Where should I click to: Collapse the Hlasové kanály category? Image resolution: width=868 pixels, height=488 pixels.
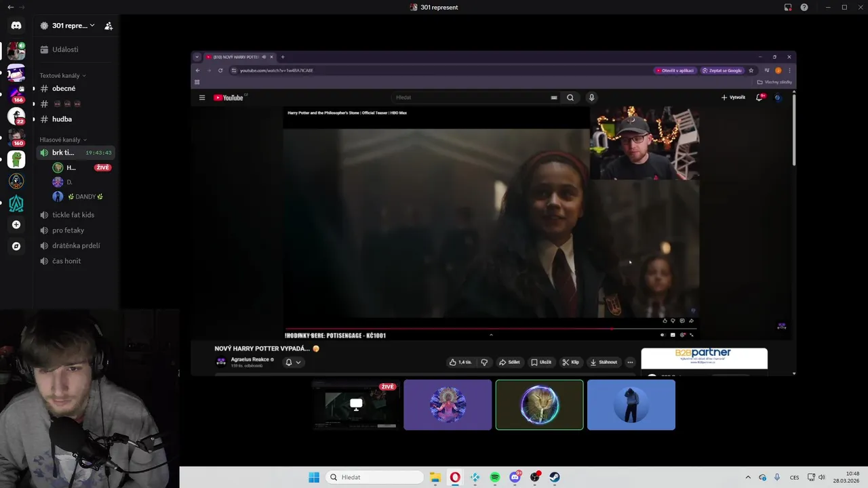pyautogui.click(x=63, y=140)
